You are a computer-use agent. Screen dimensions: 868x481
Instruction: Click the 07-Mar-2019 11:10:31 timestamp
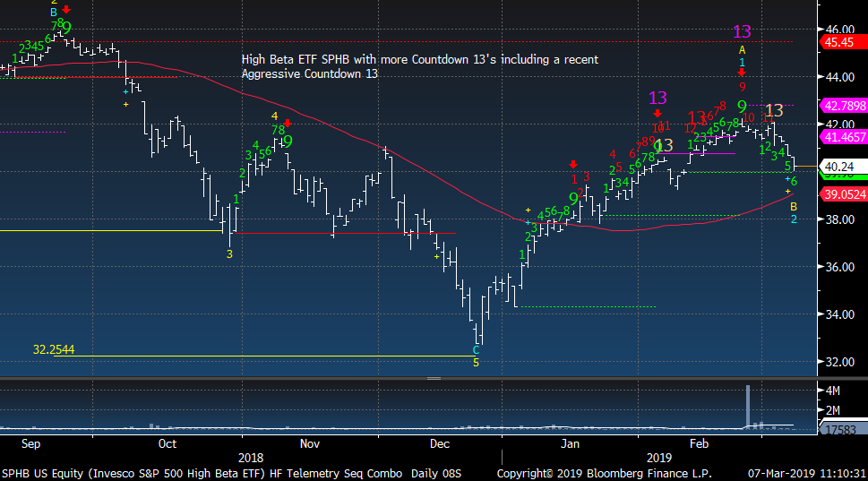tap(806, 473)
